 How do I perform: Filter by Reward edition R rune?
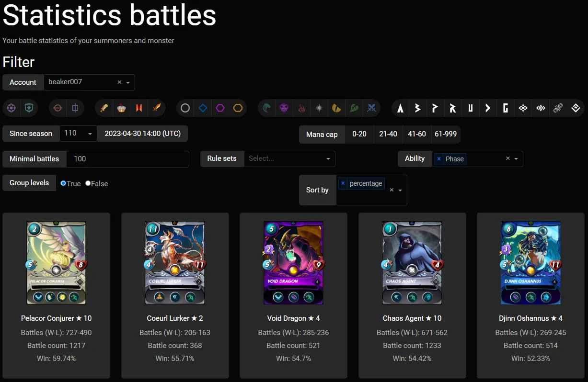(453, 108)
